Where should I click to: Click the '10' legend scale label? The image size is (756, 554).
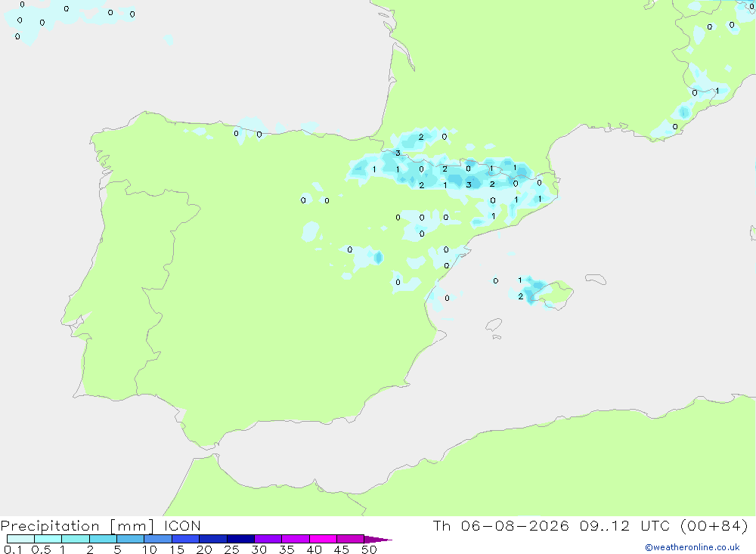pos(150,549)
